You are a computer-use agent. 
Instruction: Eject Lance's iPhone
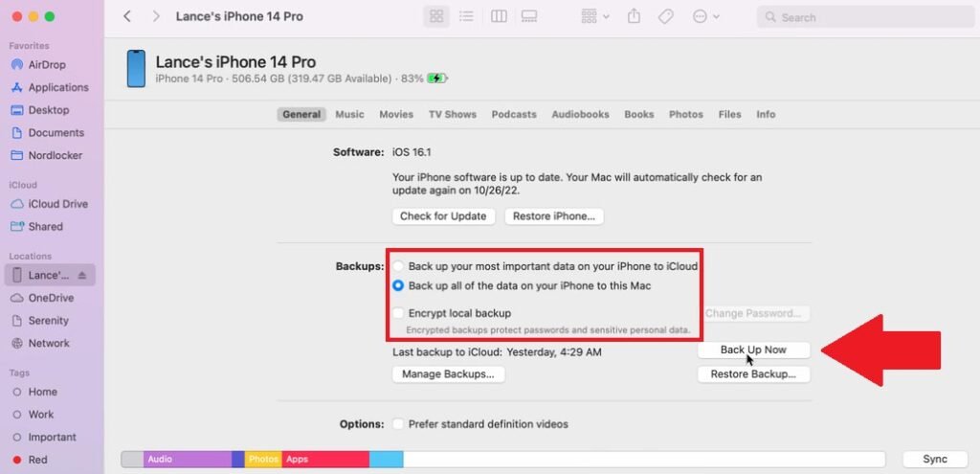pos(82,275)
